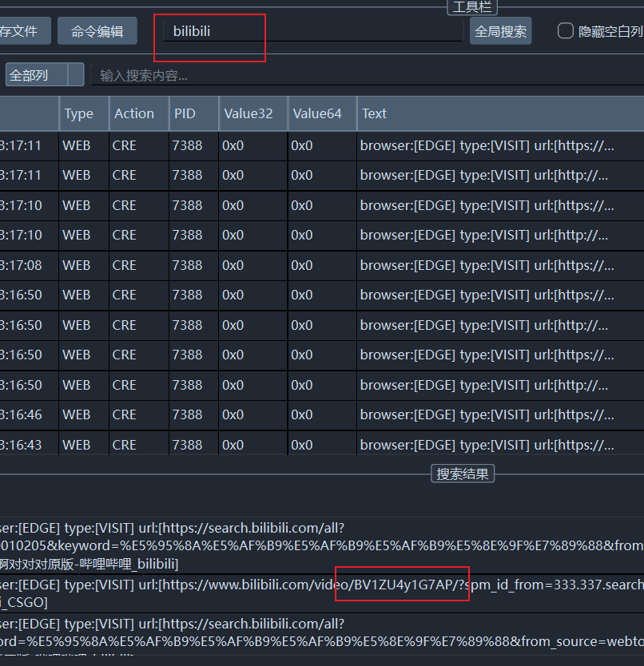
Task: Click the 哔哩哔哩_bilibili] title line in results
Action: pyautogui.click(x=89, y=564)
